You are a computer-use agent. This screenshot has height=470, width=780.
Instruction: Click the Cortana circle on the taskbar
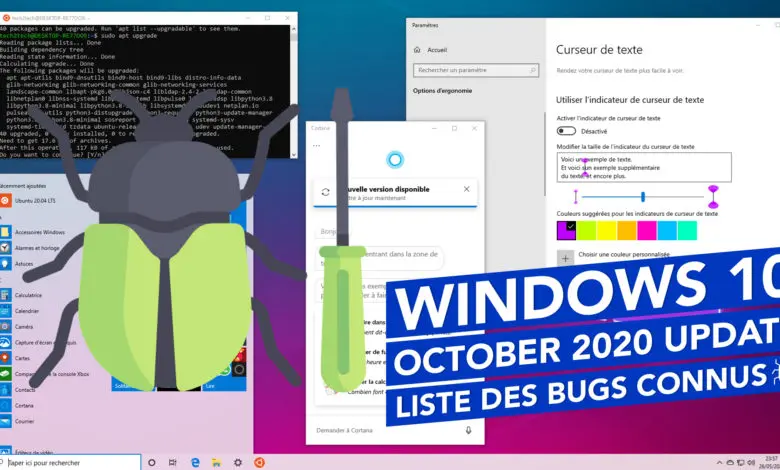point(152,463)
